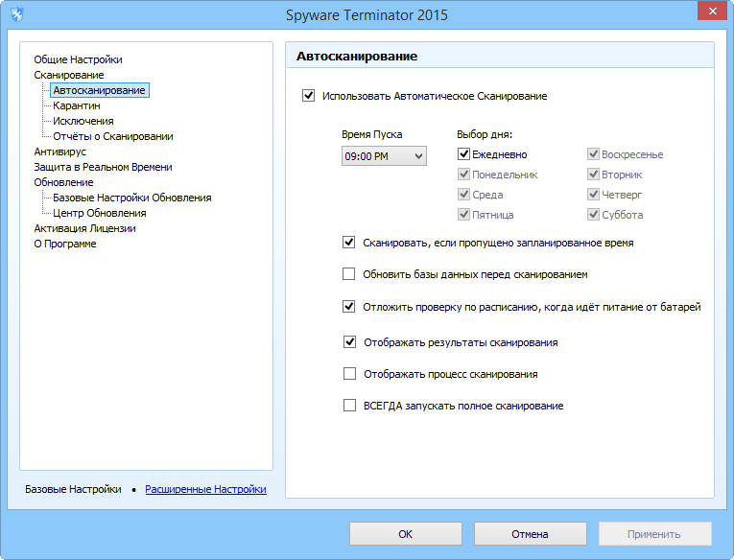Enable Отображать процесс сканирования
The width and height of the screenshot is (734, 560).
click(x=349, y=373)
